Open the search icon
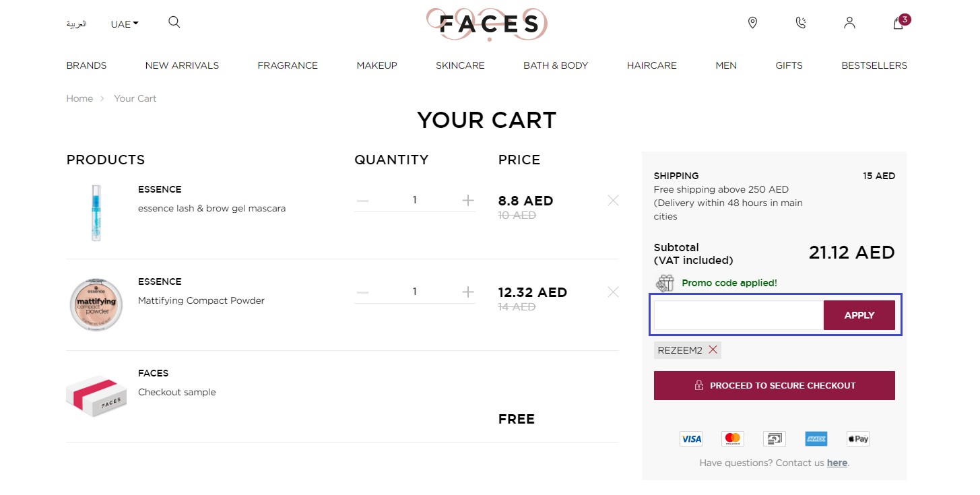 (x=174, y=22)
